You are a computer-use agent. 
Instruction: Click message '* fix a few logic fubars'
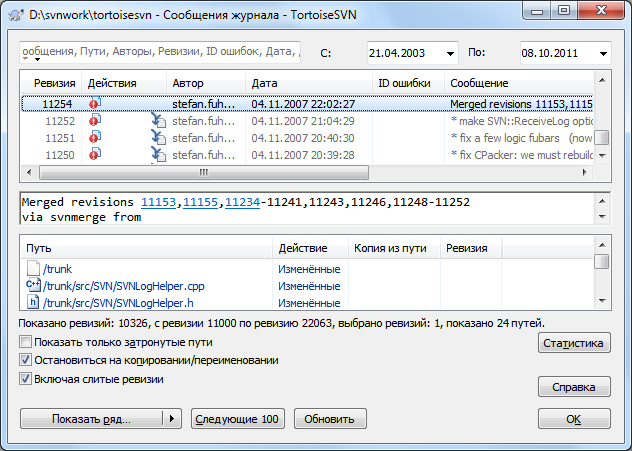505,138
